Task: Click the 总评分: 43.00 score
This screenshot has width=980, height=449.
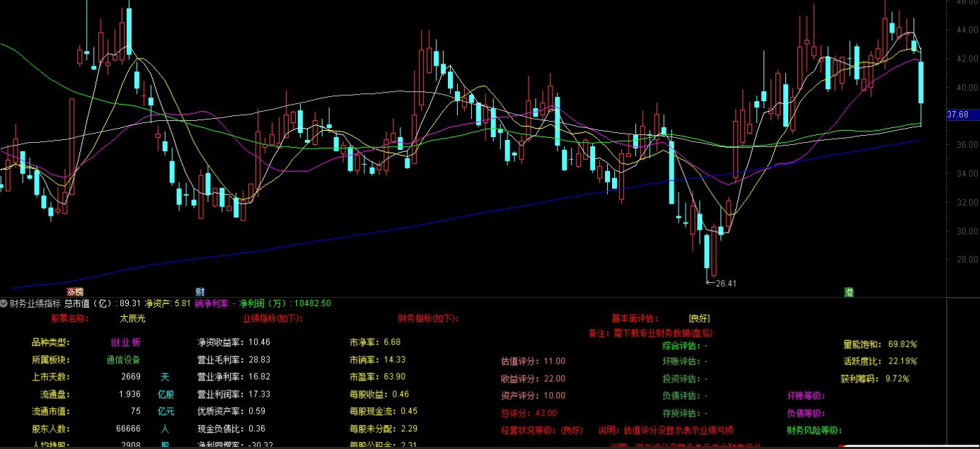Action: pos(529,413)
